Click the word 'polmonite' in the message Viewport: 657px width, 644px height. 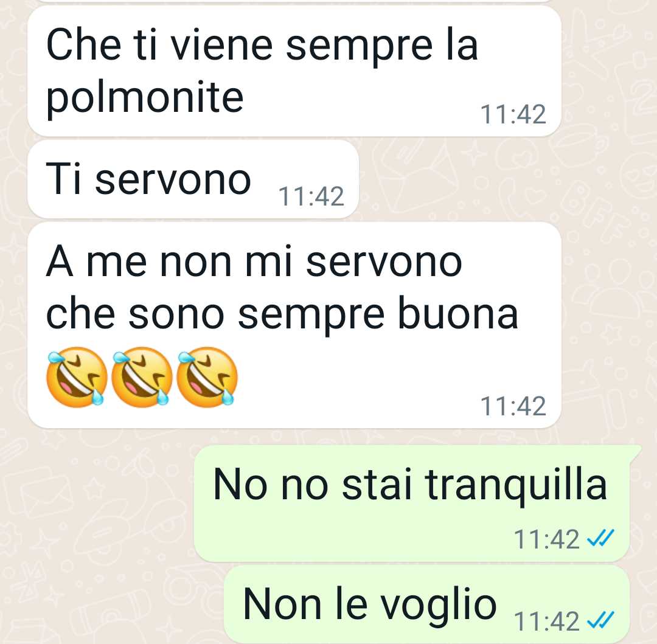(x=145, y=99)
